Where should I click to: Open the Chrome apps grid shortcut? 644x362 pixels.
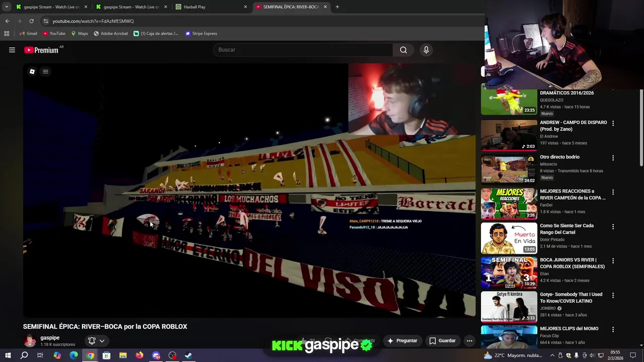[x=7, y=34]
